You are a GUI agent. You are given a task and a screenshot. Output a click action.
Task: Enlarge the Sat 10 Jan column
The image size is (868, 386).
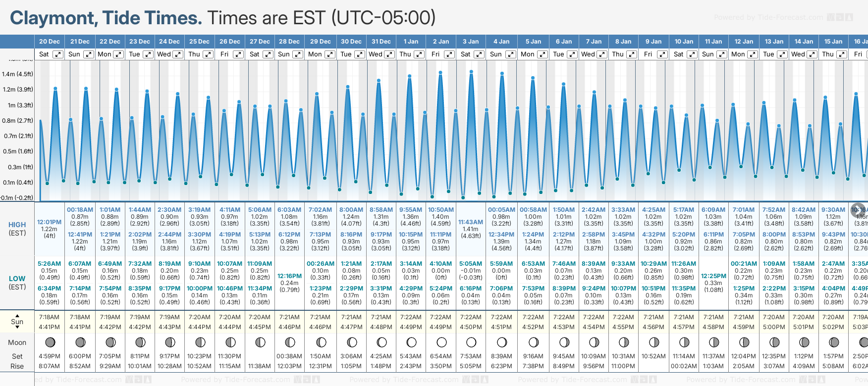click(x=692, y=54)
